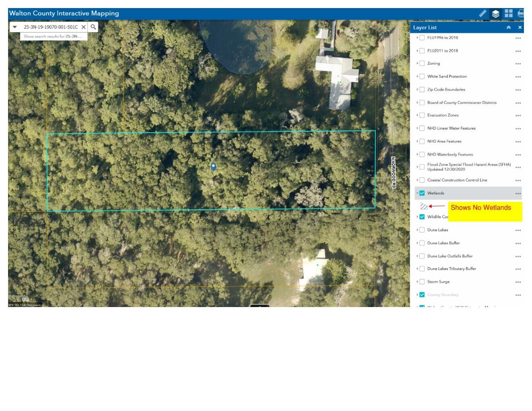Expand the FLU1996 to 2010 layer
532x411 pixels.
point(417,37)
